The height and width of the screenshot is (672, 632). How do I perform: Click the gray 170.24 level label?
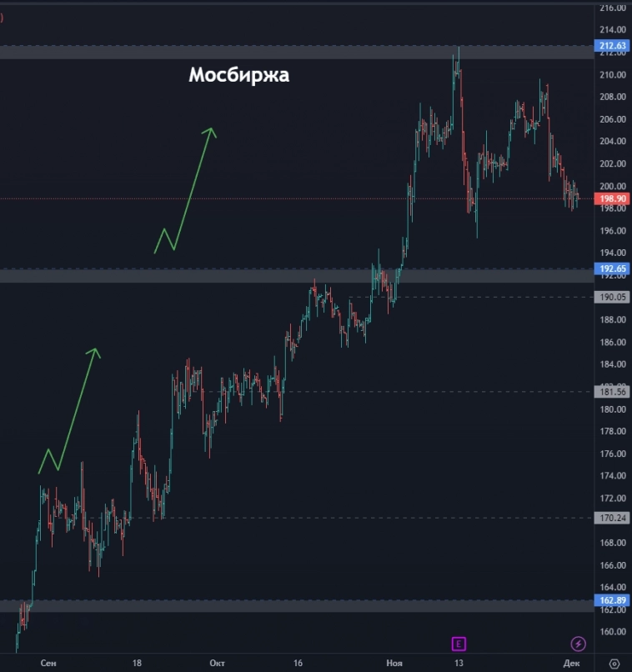coord(612,518)
